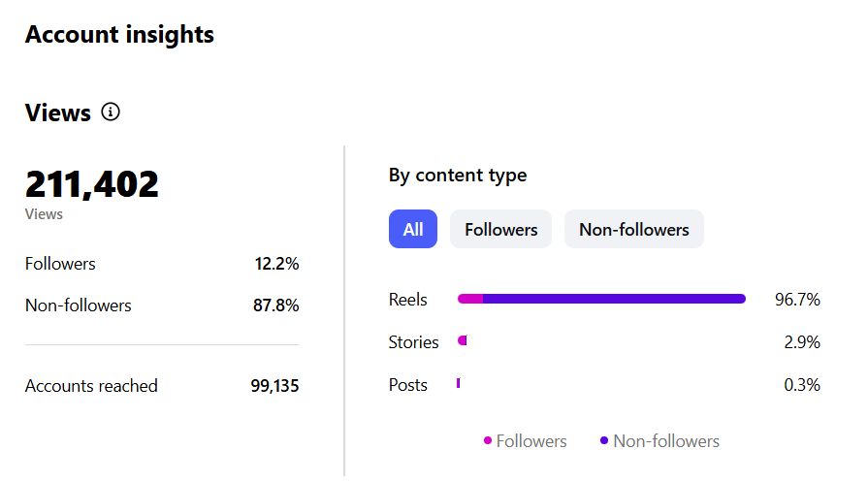Select the All content filter pill
This screenshot has width=868, height=482.
[413, 230]
